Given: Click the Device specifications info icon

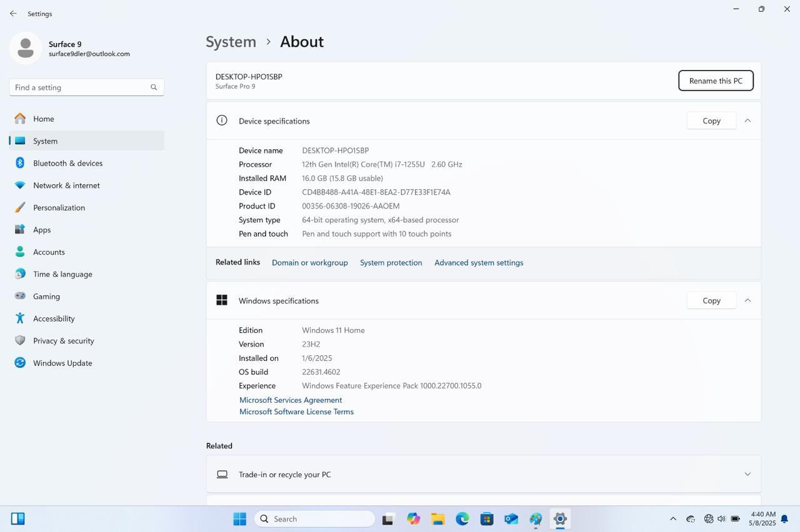Looking at the screenshot, I should 222,121.
